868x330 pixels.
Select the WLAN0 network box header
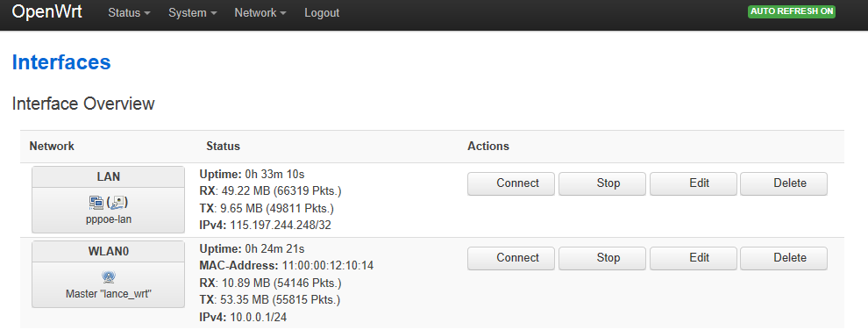108,251
